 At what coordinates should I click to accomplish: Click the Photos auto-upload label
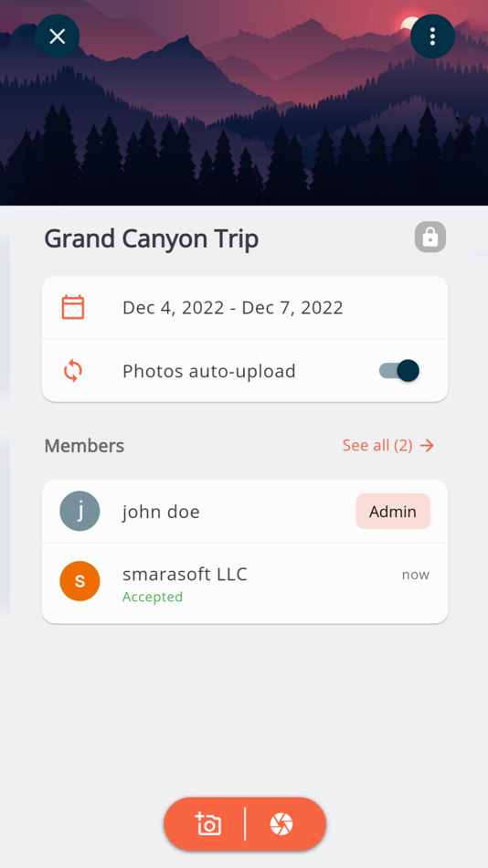tap(209, 371)
